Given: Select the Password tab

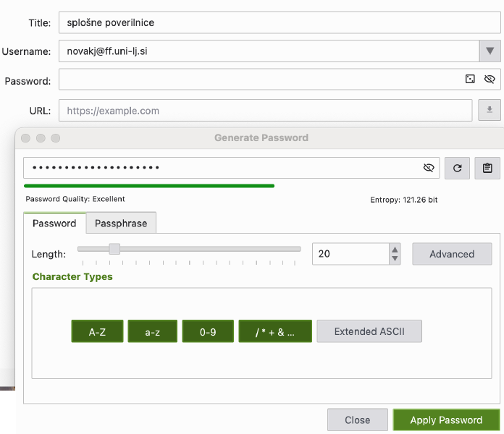Looking at the screenshot, I should pyautogui.click(x=54, y=224).
